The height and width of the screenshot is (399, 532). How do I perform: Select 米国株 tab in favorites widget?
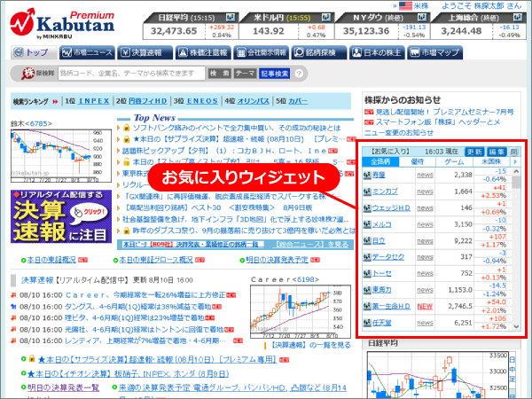point(491,162)
